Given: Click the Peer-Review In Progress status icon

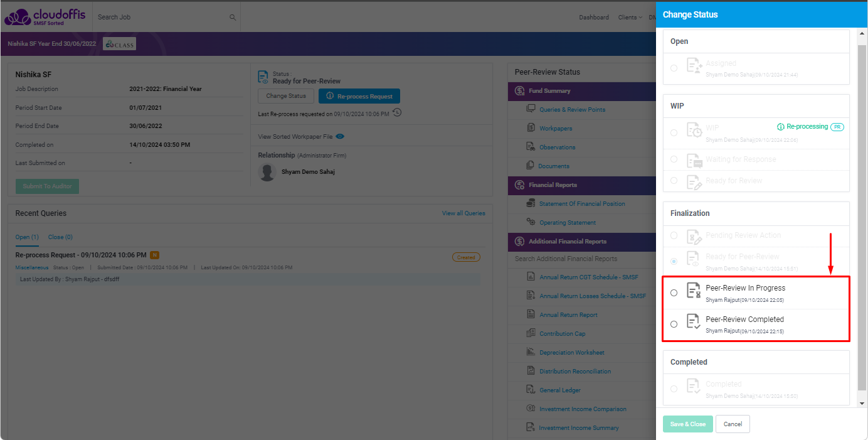Looking at the screenshot, I should [694, 291].
